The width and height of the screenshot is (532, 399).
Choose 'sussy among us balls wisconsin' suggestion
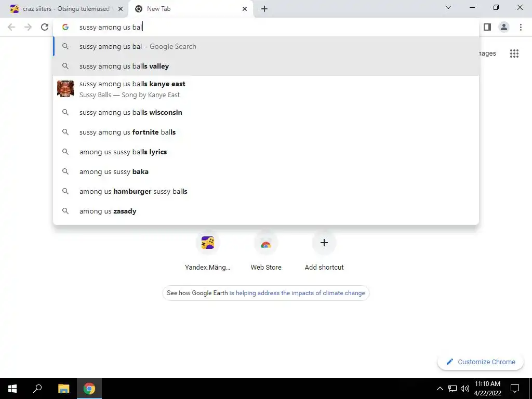266,112
